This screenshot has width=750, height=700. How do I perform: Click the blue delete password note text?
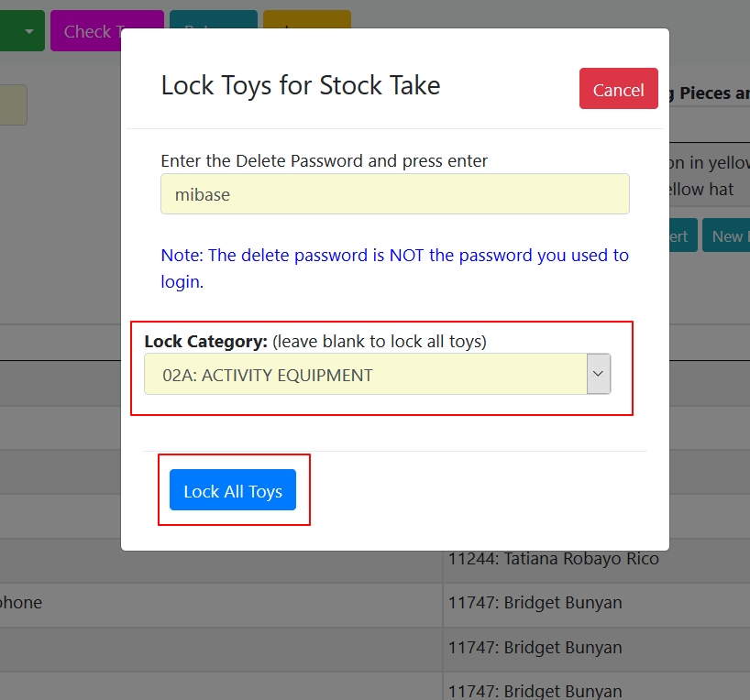click(x=394, y=268)
